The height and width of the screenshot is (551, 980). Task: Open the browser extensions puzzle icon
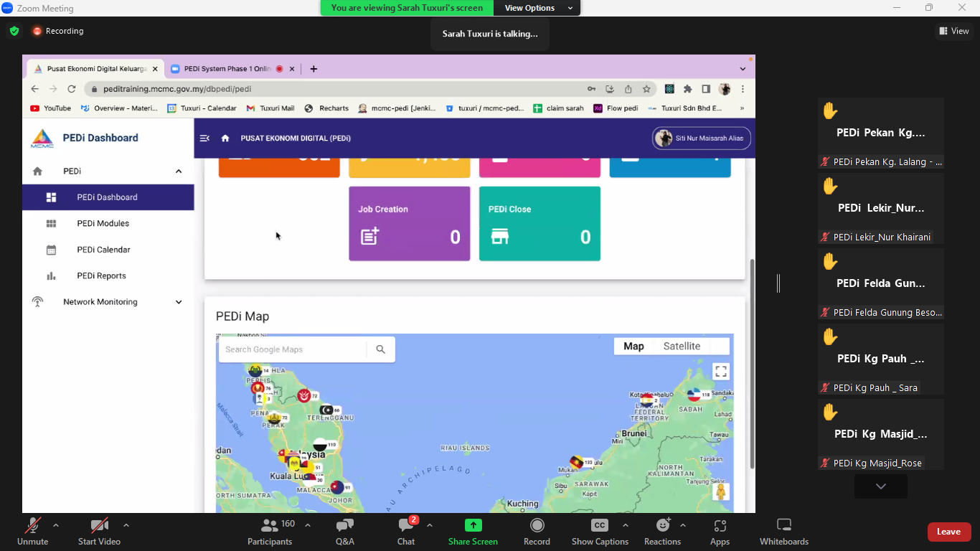coord(687,89)
